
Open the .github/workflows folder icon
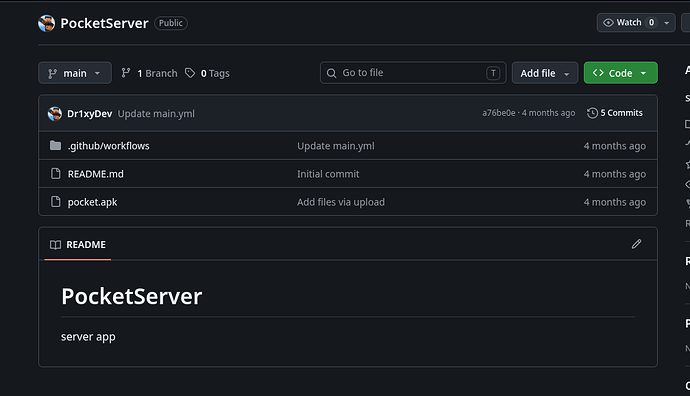(x=55, y=146)
